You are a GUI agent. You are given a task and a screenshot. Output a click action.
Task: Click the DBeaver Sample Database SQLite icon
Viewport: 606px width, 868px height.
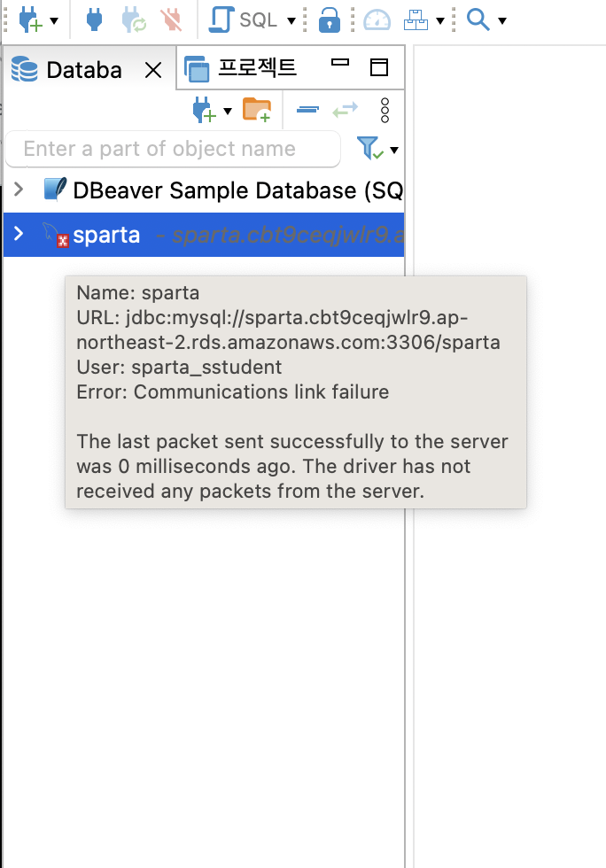56,190
